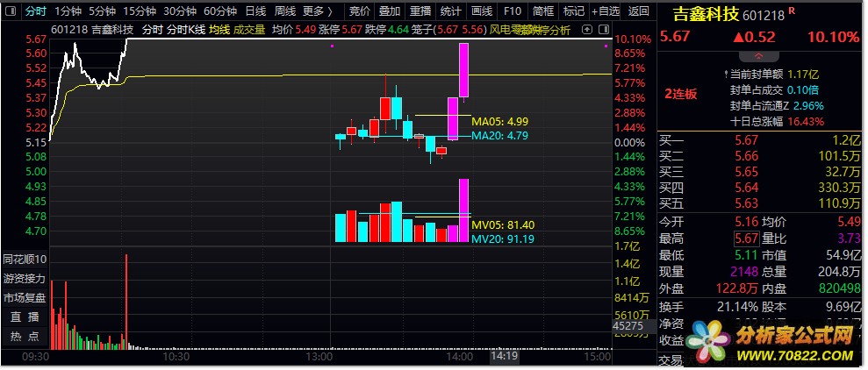Click the boxed 最高 value 5.67
This screenshot has height=370, width=868.
coord(746,239)
